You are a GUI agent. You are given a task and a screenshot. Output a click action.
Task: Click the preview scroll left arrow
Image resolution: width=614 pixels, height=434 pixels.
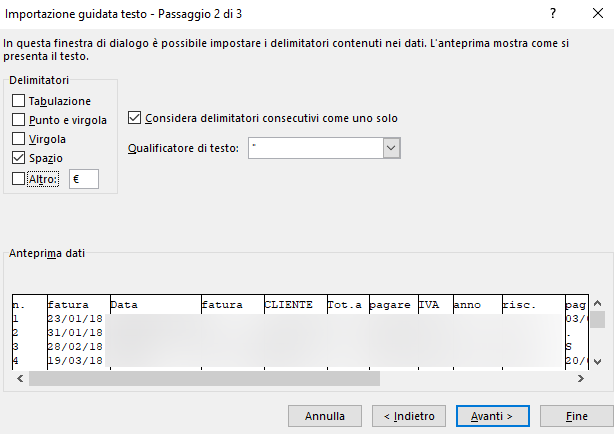point(20,378)
